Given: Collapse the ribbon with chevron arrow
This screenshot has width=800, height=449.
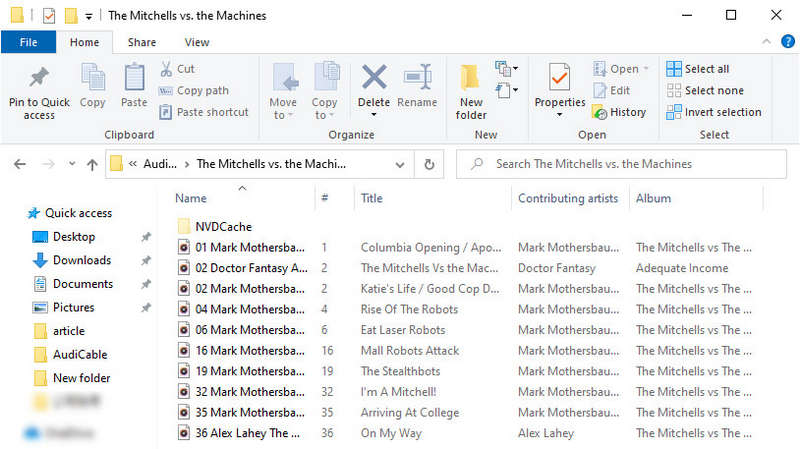Looking at the screenshot, I should [766, 41].
